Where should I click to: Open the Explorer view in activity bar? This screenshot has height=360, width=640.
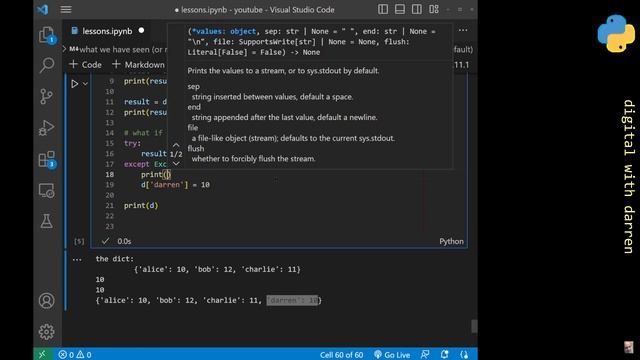47,35
